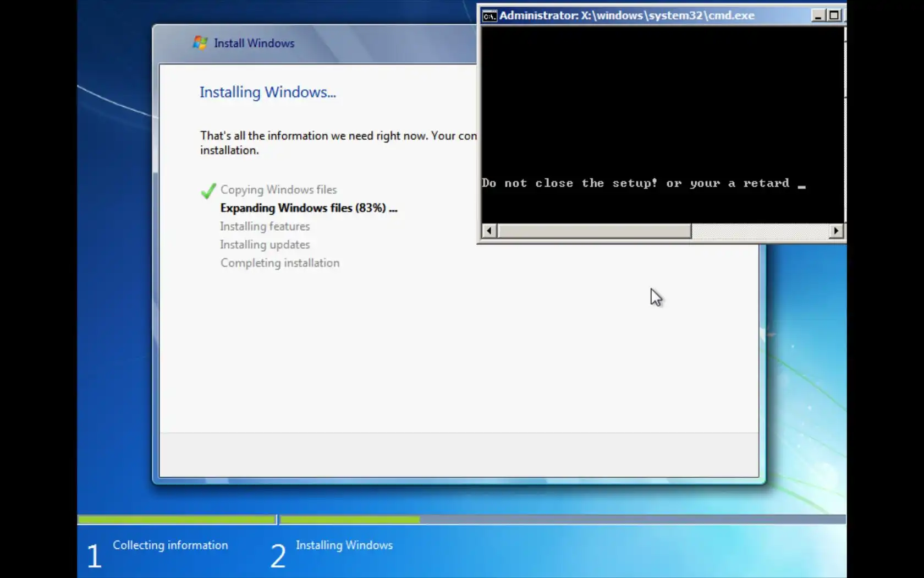924x578 pixels.
Task: Click the cmd scrollbar right arrow
Action: (836, 231)
